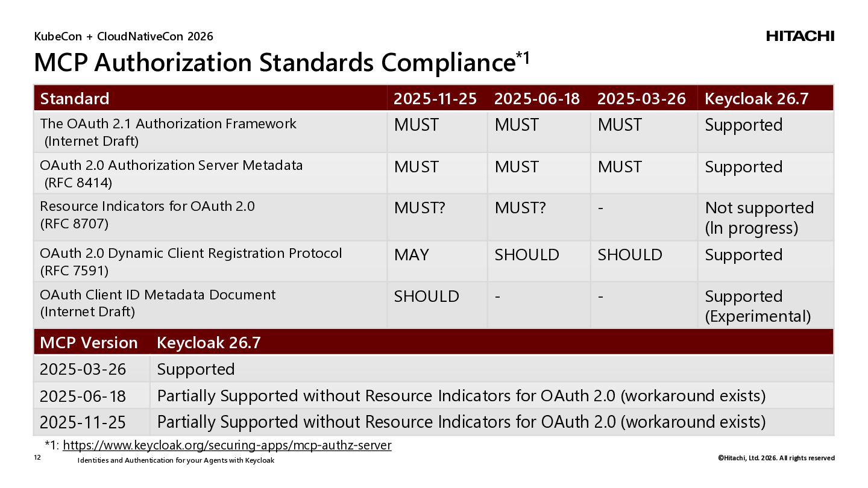This screenshot has width=868, height=488.
Task: Click the slide number 12
Action: click(37, 458)
